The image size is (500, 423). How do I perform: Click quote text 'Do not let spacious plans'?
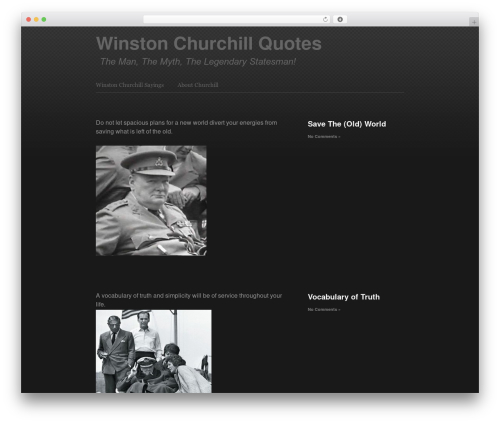(x=186, y=127)
